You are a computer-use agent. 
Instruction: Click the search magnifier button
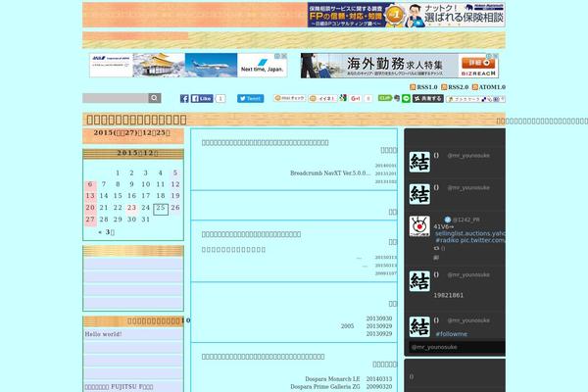coord(155,98)
